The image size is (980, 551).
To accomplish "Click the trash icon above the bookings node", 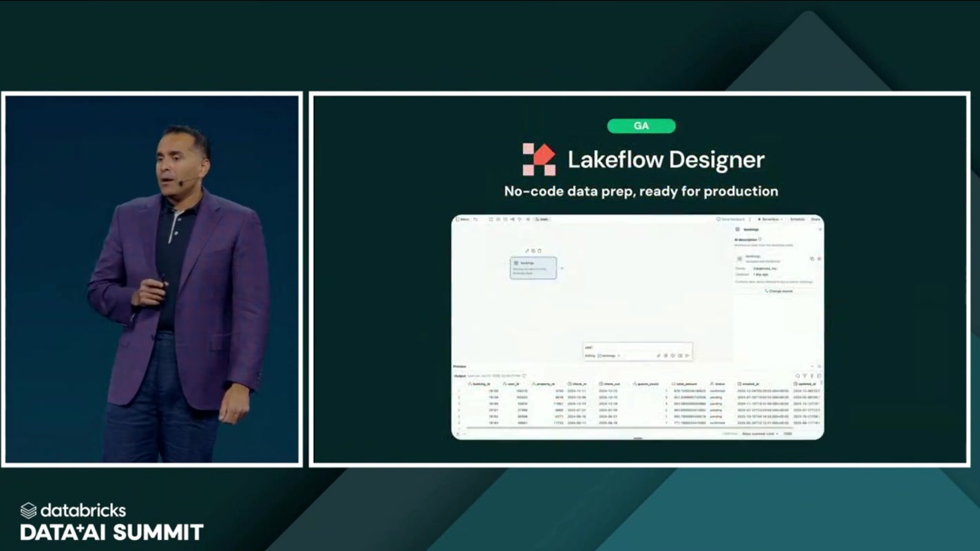I will point(540,251).
